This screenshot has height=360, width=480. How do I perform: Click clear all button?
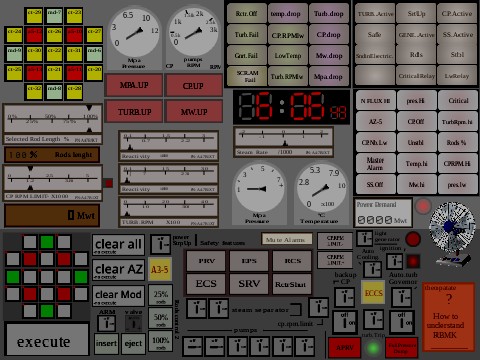pyautogui.click(x=118, y=245)
